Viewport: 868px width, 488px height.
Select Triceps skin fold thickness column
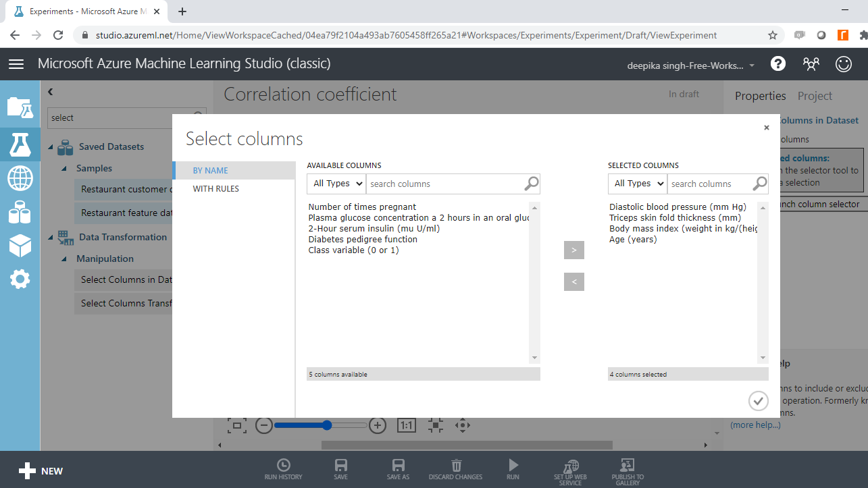(x=675, y=218)
